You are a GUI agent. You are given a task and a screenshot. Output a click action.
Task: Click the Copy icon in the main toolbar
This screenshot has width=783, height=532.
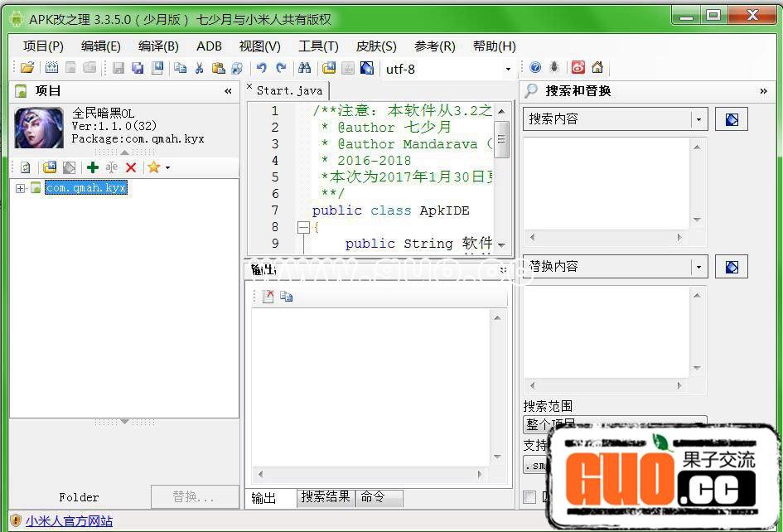[x=180, y=67]
